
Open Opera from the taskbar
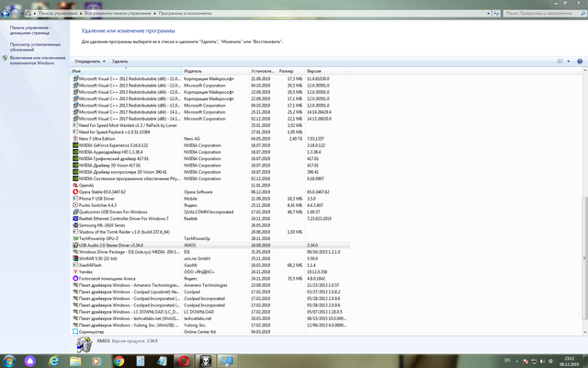[184, 362]
